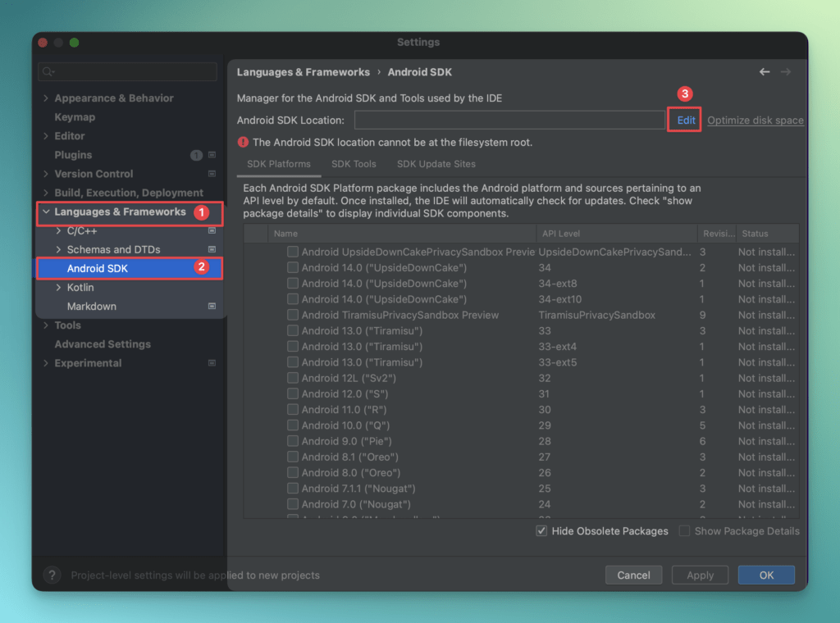
Task: Click the Android SDK Location field
Action: [x=509, y=120]
